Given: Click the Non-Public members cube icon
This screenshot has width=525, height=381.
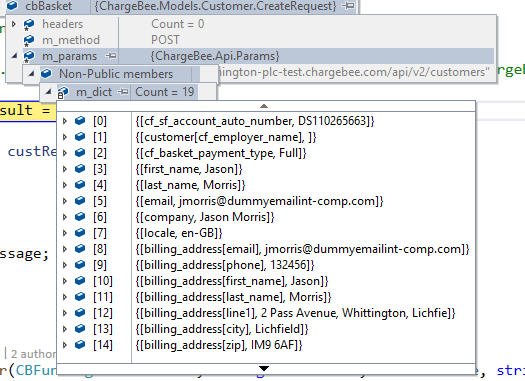Looking at the screenshot, I should (x=46, y=73).
